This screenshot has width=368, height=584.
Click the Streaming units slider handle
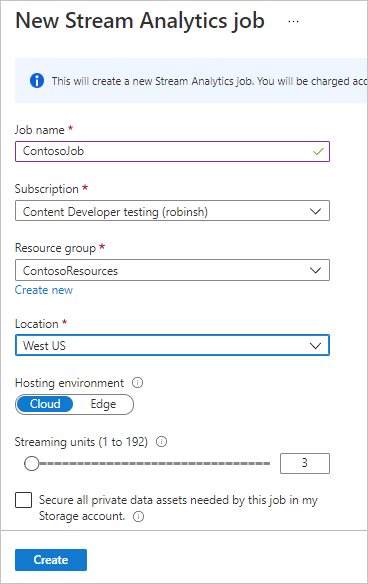coord(32,463)
